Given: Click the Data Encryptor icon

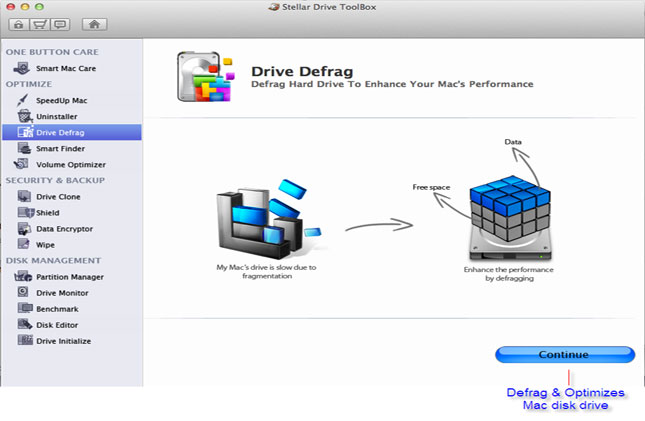Looking at the screenshot, I should click(24, 228).
